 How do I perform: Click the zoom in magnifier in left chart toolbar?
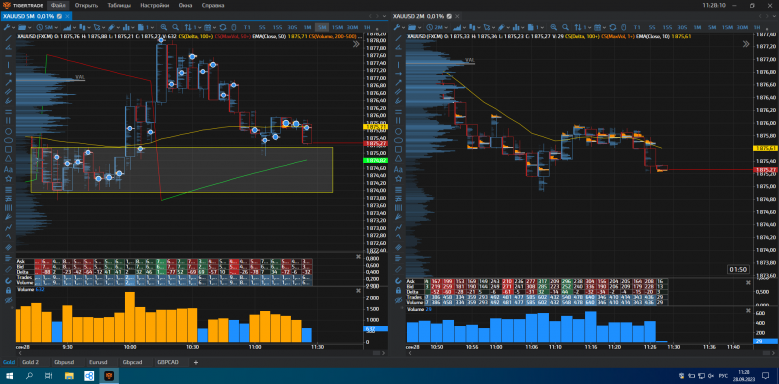(163, 27)
